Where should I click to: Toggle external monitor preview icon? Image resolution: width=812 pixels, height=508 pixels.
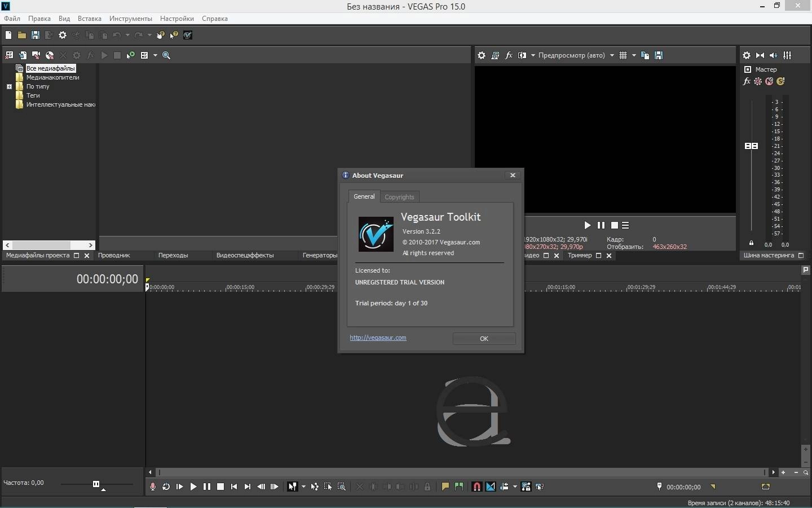click(495, 55)
